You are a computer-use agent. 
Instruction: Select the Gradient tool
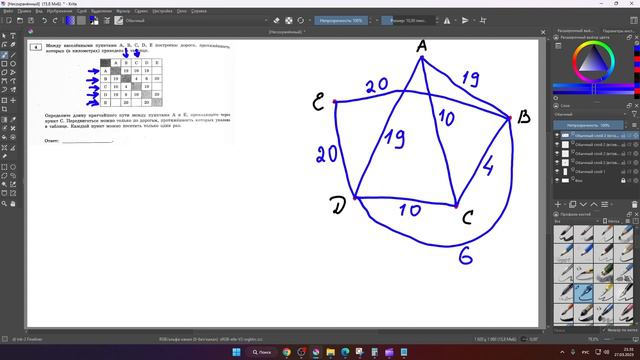point(4,120)
